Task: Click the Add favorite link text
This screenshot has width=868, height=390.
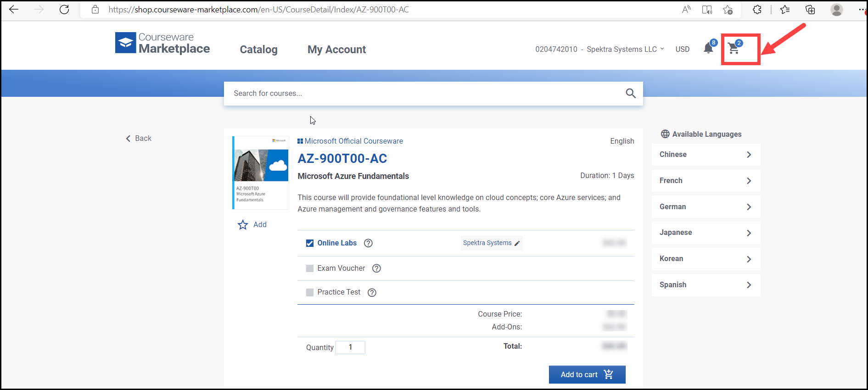Action: tap(260, 224)
